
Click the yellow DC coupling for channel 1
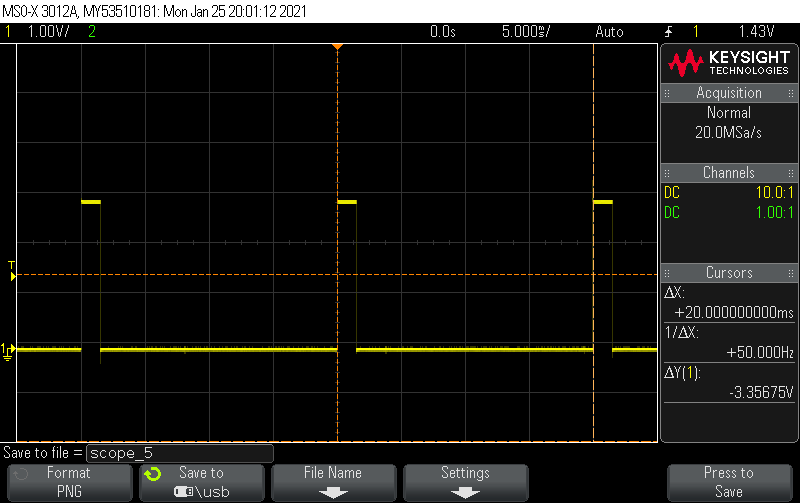click(672, 193)
